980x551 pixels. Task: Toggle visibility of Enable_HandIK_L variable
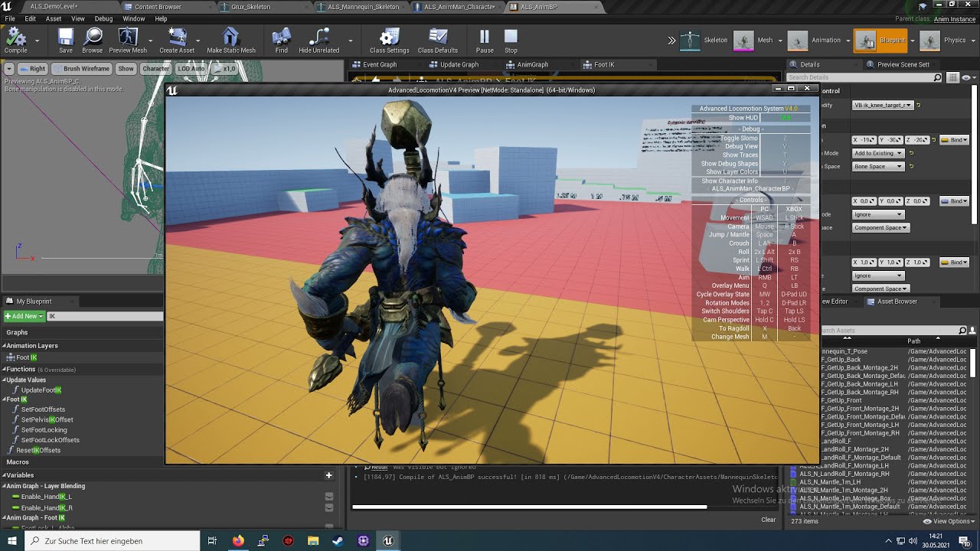[x=329, y=497]
